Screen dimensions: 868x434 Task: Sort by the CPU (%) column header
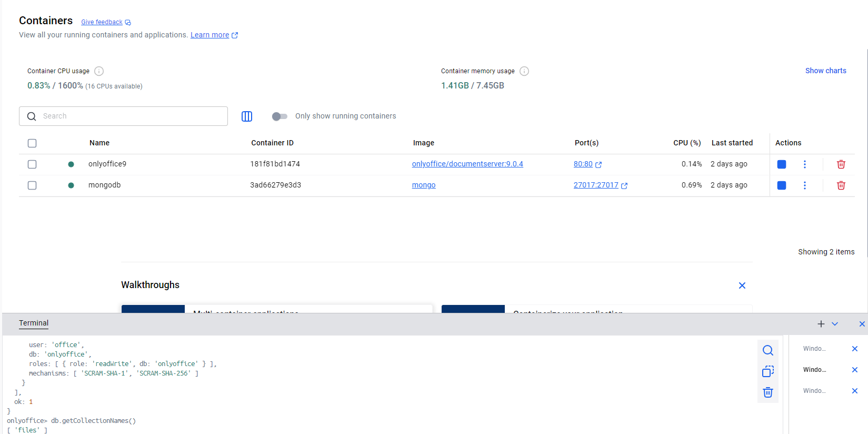[687, 143]
